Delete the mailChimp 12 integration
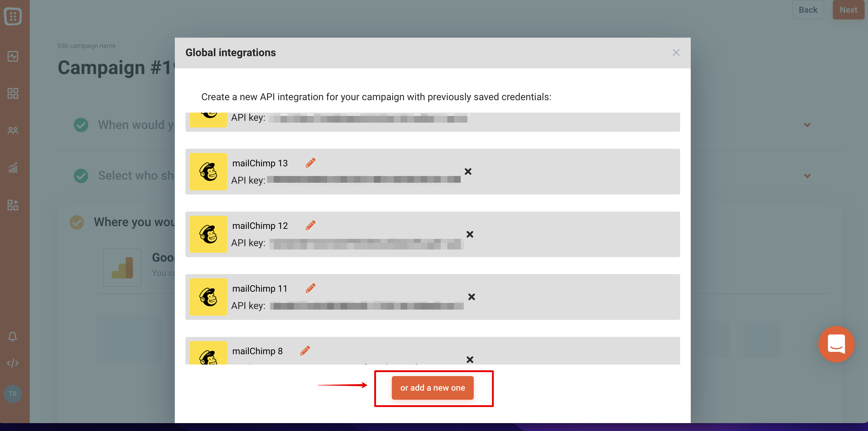The image size is (868, 431). (x=470, y=234)
